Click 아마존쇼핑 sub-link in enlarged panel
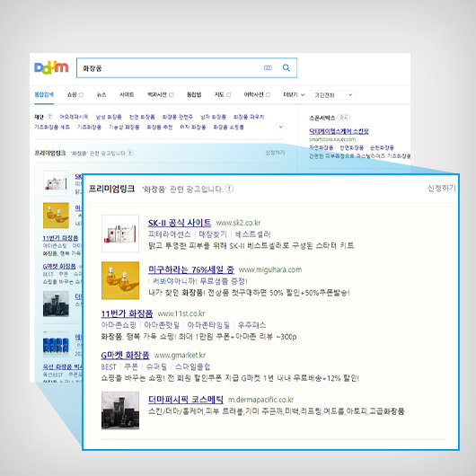The image size is (476, 476). click(119, 325)
